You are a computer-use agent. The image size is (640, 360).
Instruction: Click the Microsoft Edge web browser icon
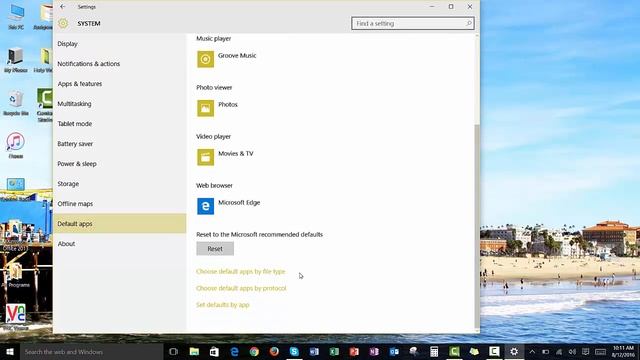click(x=205, y=206)
